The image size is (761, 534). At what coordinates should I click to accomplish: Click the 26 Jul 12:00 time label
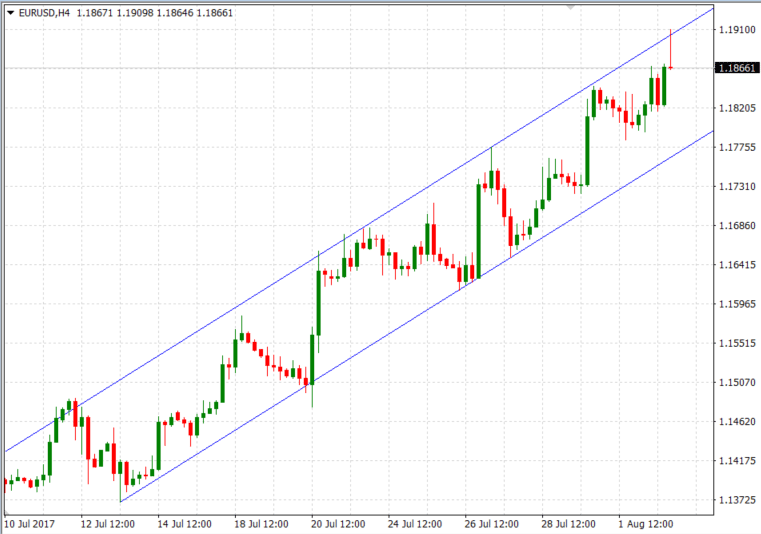tap(492, 524)
